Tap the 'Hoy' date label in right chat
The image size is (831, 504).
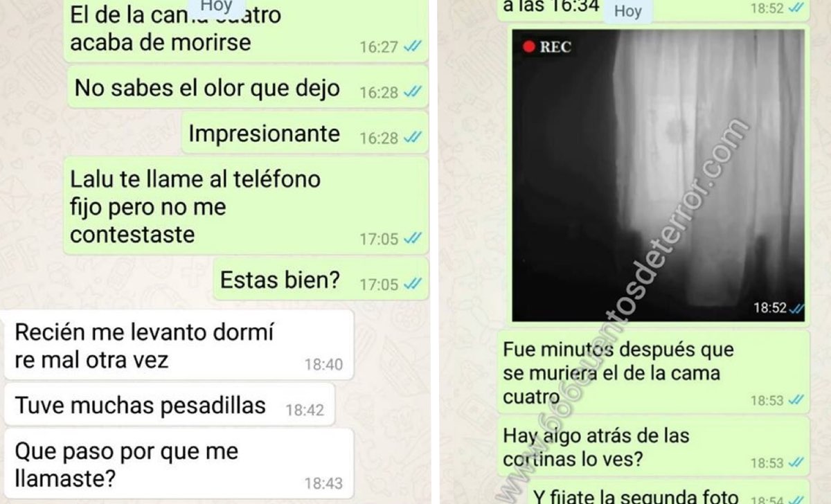(x=627, y=10)
